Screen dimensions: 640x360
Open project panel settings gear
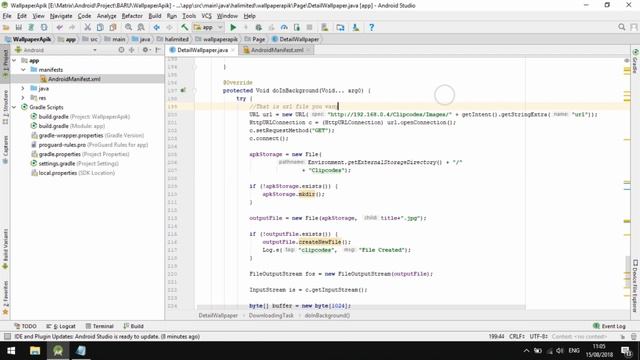(x=145, y=50)
